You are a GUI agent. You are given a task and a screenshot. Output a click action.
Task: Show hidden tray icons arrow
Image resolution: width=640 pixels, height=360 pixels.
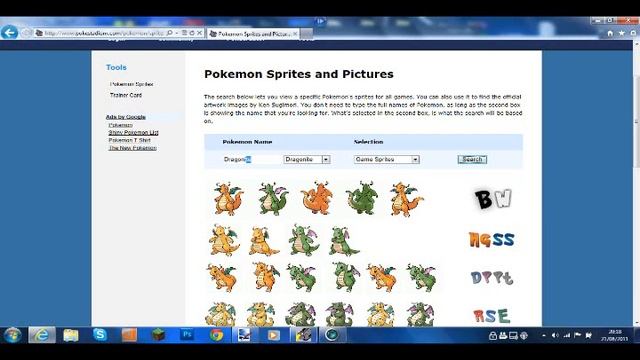click(x=544, y=336)
